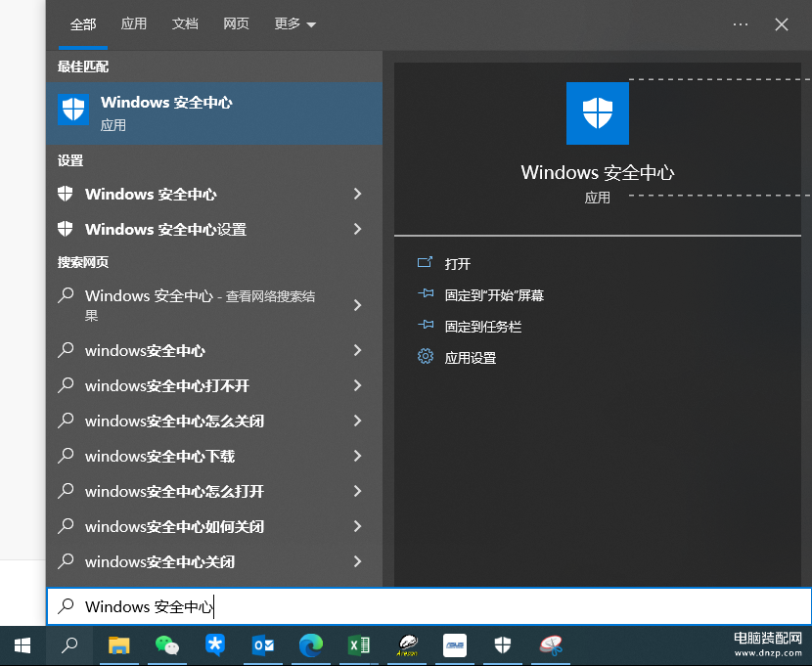The height and width of the screenshot is (666, 812).
Task: Click ASUS app taskbar icon
Action: point(455,645)
